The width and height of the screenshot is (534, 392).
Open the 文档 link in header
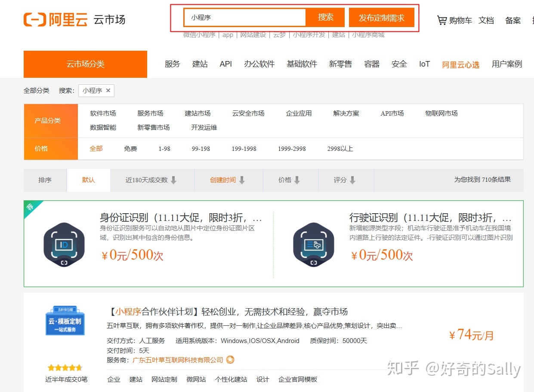click(486, 20)
